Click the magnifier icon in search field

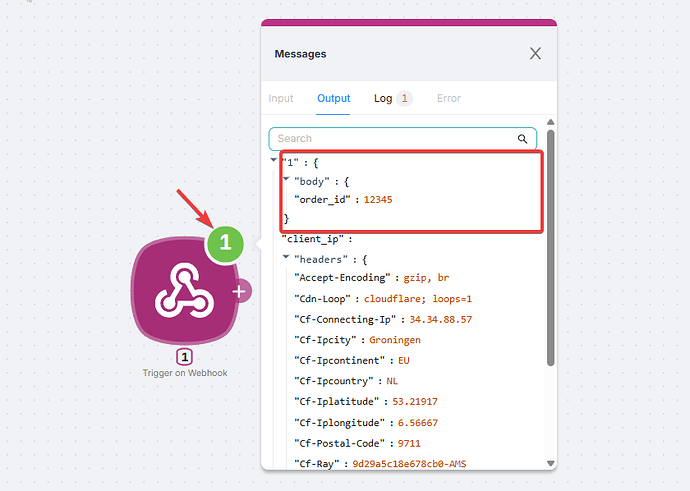pos(522,139)
